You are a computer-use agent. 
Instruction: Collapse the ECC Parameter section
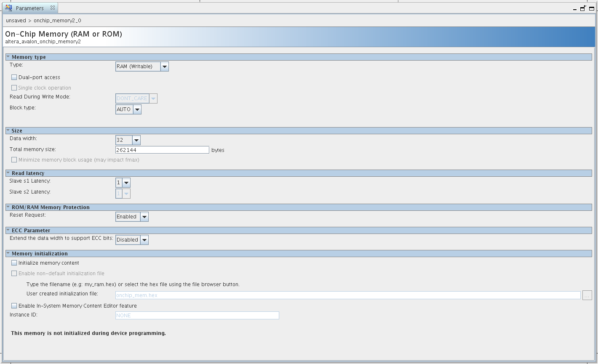tap(8, 230)
